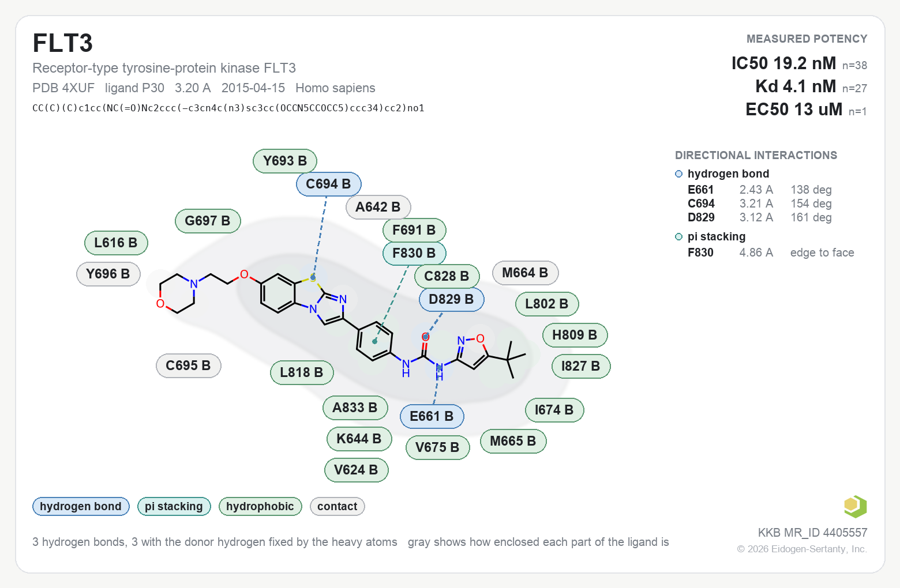This screenshot has height=588, width=900.
Task: Select residue label E661 B
Action: coord(432,416)
